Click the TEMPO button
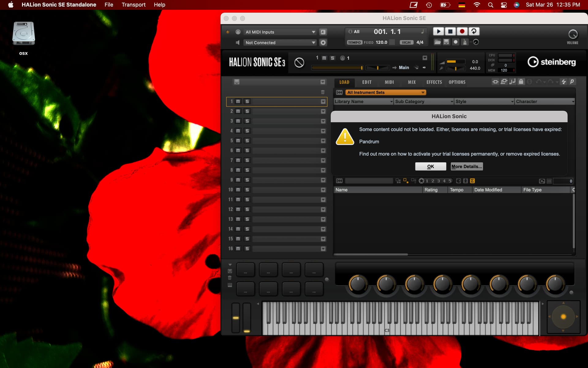This screenshot has height=368, width=588. point(354,42)
